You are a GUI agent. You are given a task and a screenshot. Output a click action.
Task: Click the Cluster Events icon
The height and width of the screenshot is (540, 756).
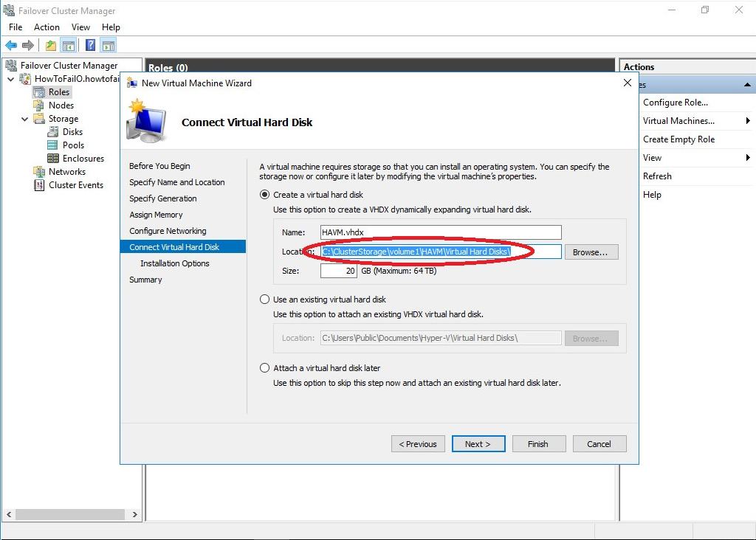coord(39,185)
